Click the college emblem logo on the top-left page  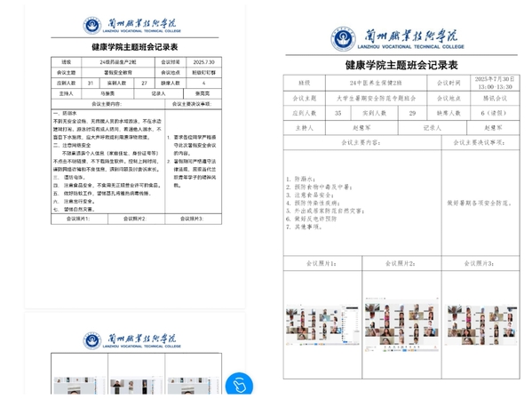click(92, 26)
